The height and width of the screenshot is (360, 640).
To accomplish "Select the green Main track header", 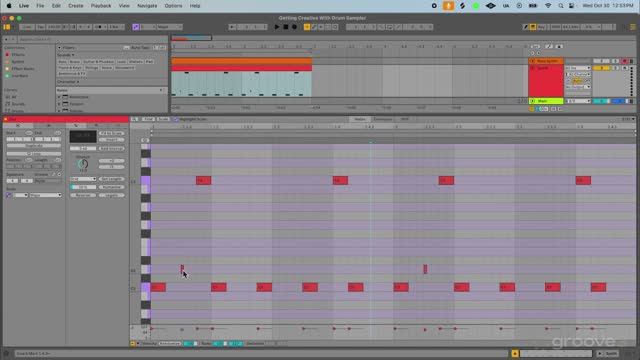I will coord(546,101).
